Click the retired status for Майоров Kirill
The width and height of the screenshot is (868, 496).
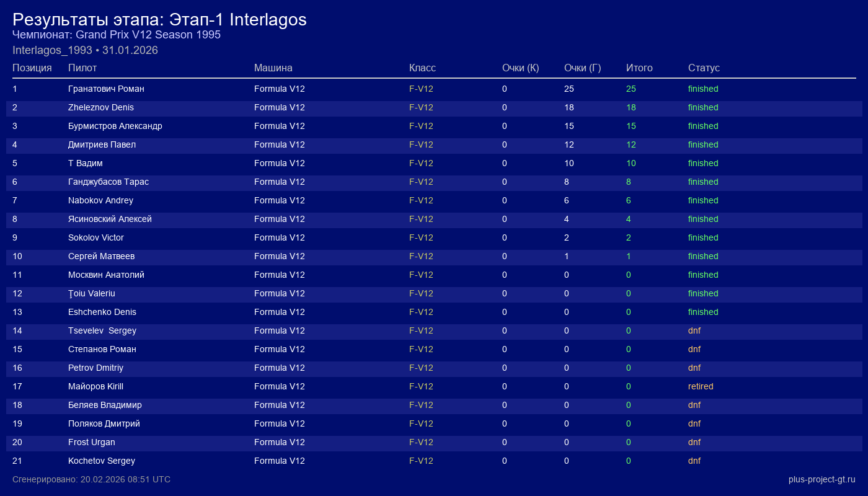701,386
